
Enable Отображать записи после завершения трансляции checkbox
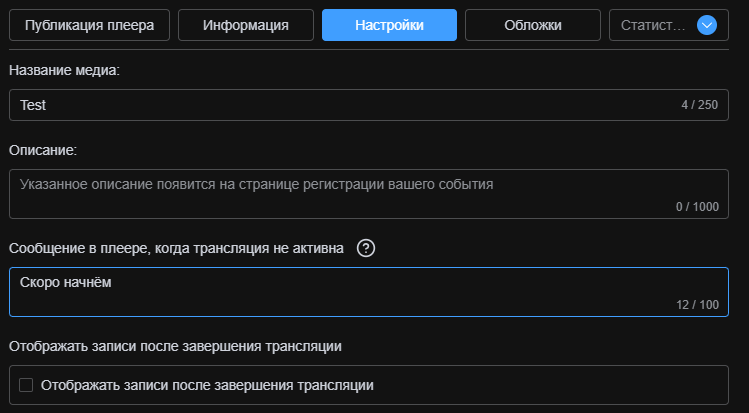click(26, 385)
